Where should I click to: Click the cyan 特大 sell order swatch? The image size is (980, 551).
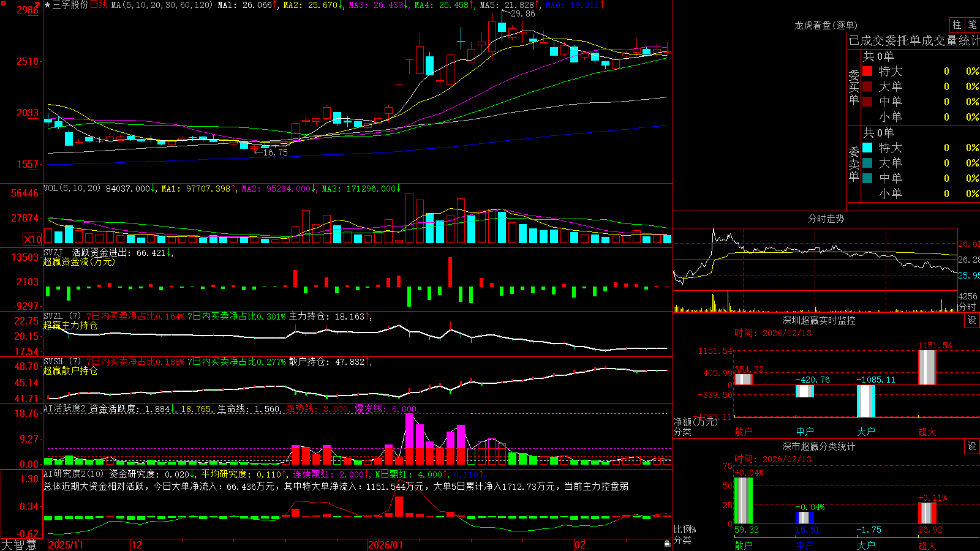click(x=867, y=148)
